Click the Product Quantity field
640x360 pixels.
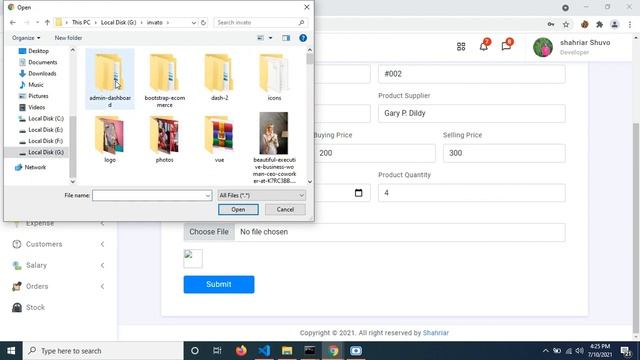tap(471, 193)
